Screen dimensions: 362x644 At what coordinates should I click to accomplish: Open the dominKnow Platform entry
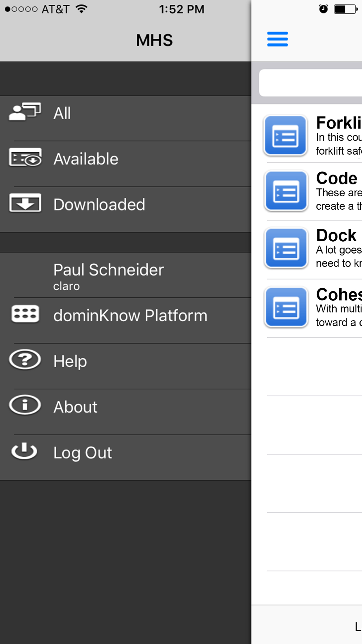[130, 315]
